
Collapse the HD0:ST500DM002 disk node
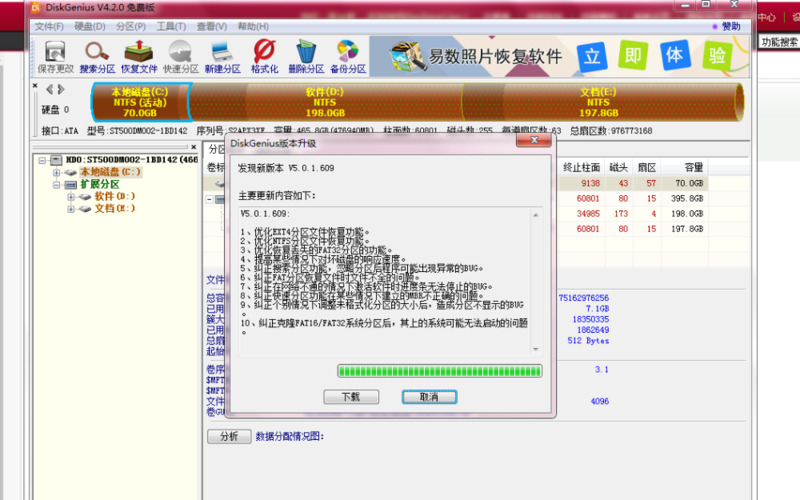pyautogui.click(x=42, y=160)
